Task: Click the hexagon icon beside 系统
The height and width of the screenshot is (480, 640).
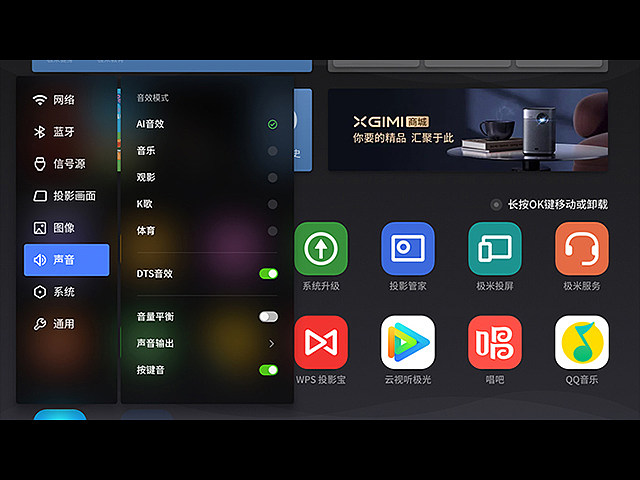Action: point(40,292)
